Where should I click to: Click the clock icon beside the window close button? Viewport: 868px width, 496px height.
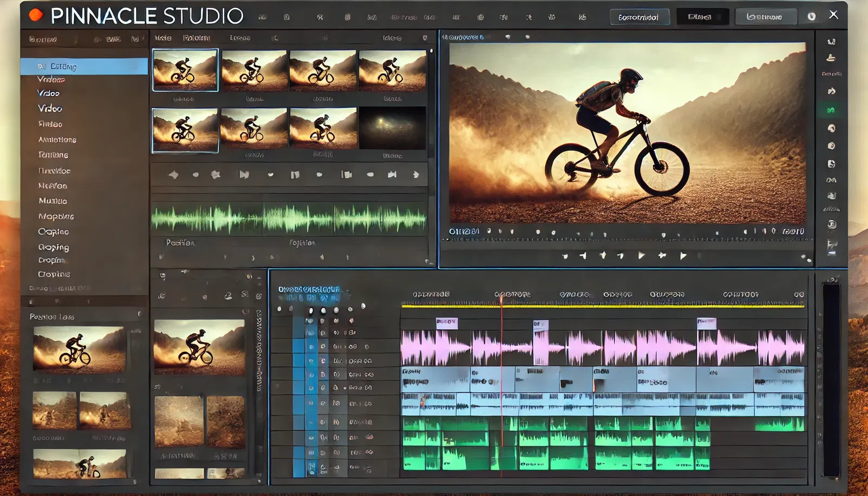click(812, 16)
